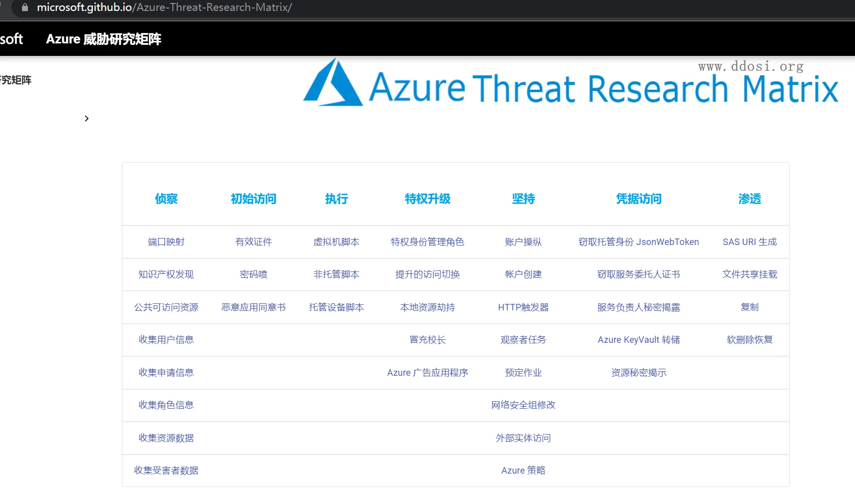Select the 帐户创建 technique
Image resolution: width=855 pixels, height=504 pixels.
(523, 274)
